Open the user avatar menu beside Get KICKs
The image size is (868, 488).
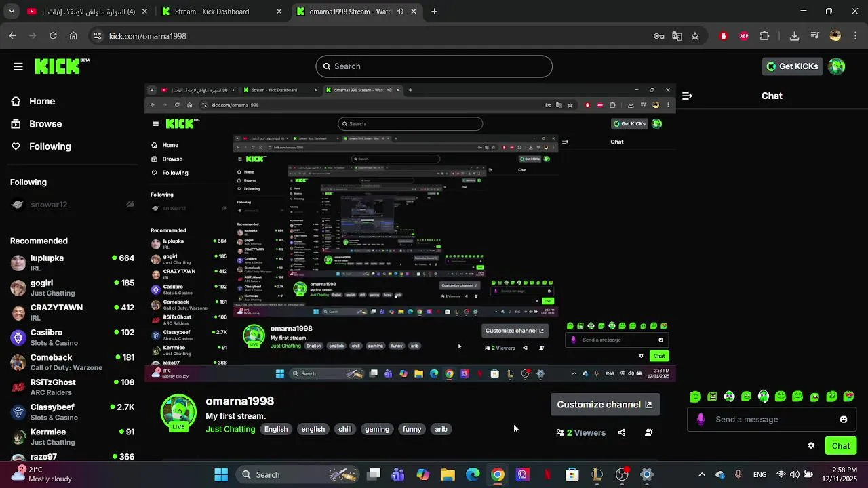point(837,66)
